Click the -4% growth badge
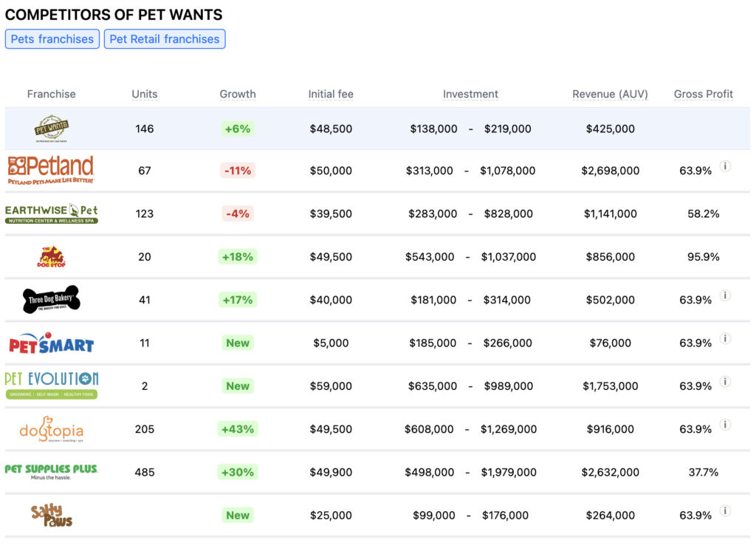This screenshot has height=551, width=756. point(238,213)
